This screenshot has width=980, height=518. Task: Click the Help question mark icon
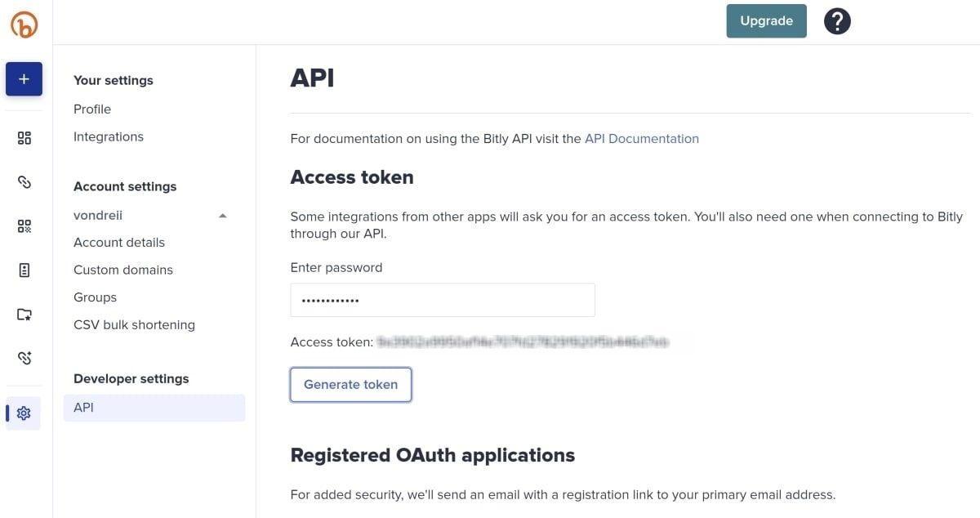click(x=837, y=20)
